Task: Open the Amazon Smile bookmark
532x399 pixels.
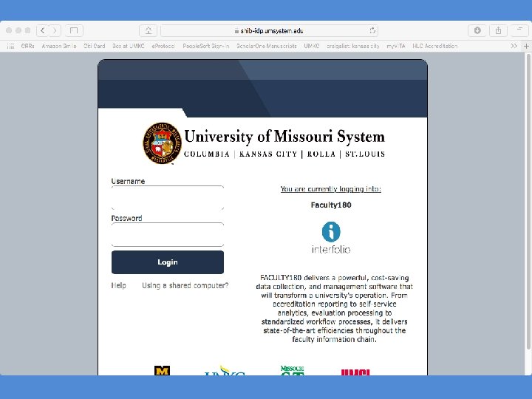Action: click(x=59, y=46)
